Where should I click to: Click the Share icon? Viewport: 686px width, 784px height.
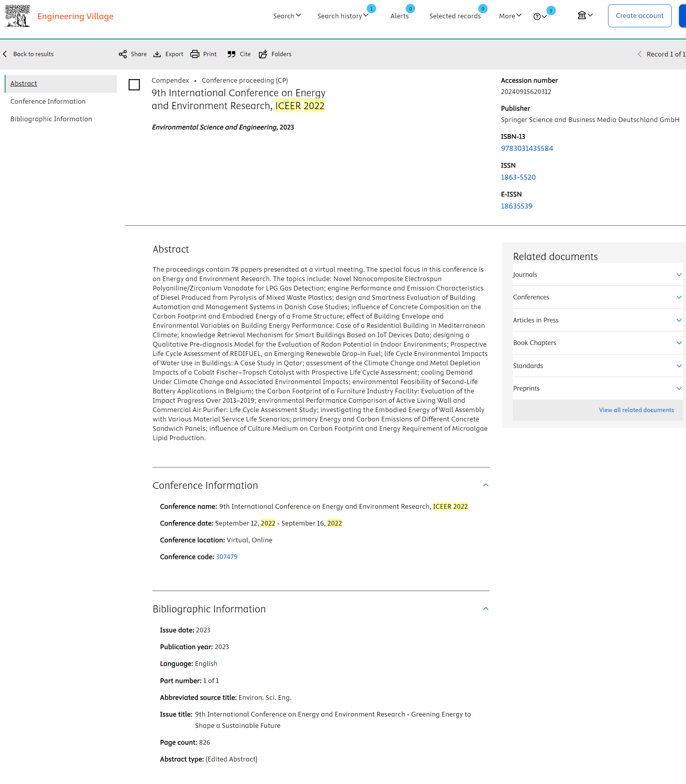pyautogui.click(x=123, y=54)
